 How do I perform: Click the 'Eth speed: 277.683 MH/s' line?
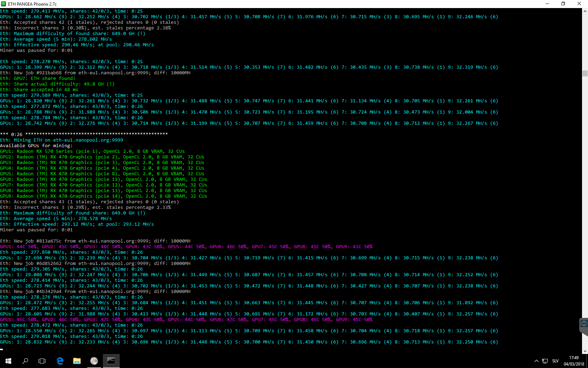(71, 308)
